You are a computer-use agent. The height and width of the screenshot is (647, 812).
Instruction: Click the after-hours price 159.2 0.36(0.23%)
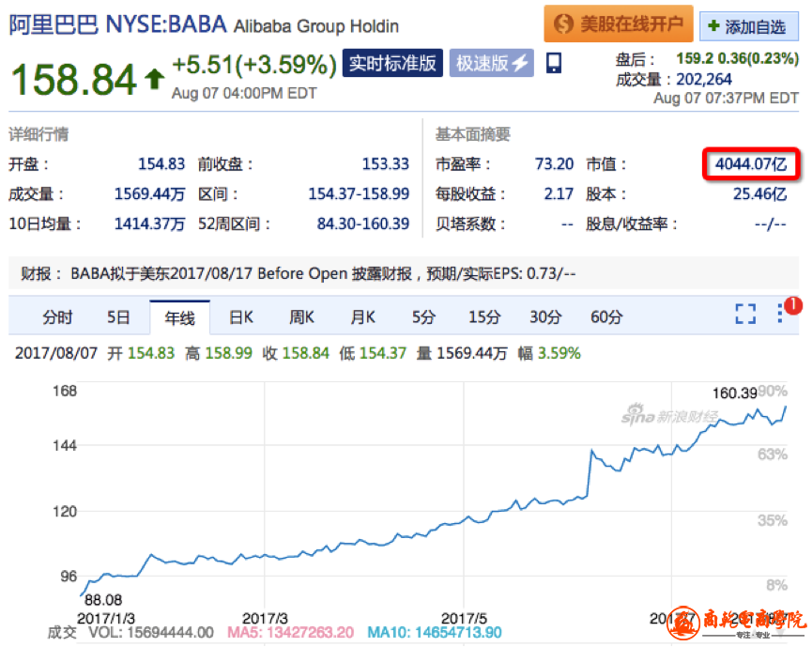click(738, 58)
